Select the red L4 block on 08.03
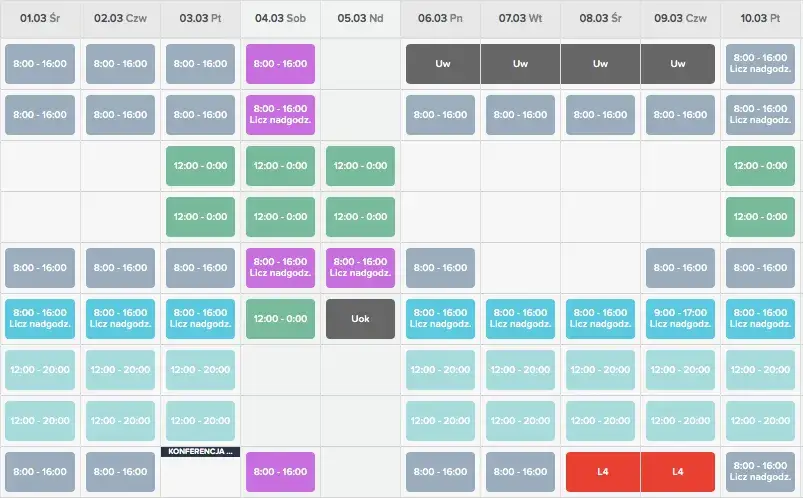Viewport: 803px width, 498px height. pyautogui.click(x=600, y=471)
